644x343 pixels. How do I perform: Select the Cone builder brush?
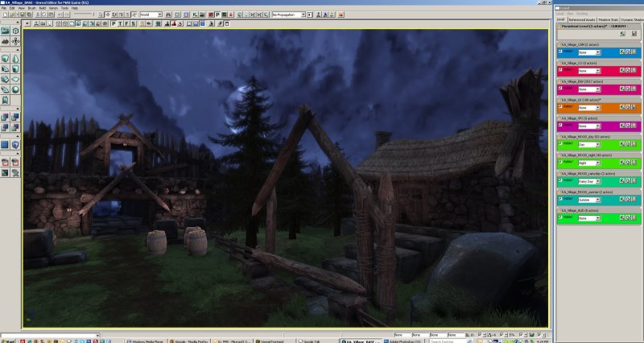15,59
